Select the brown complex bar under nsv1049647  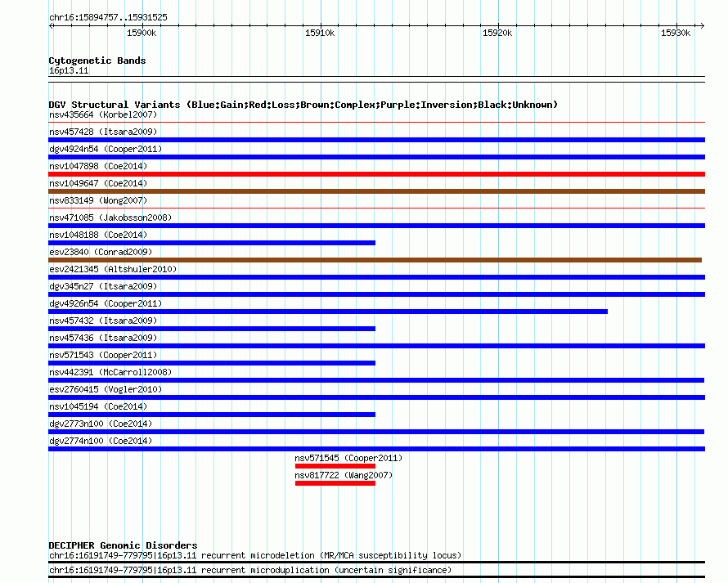point(376,191)
